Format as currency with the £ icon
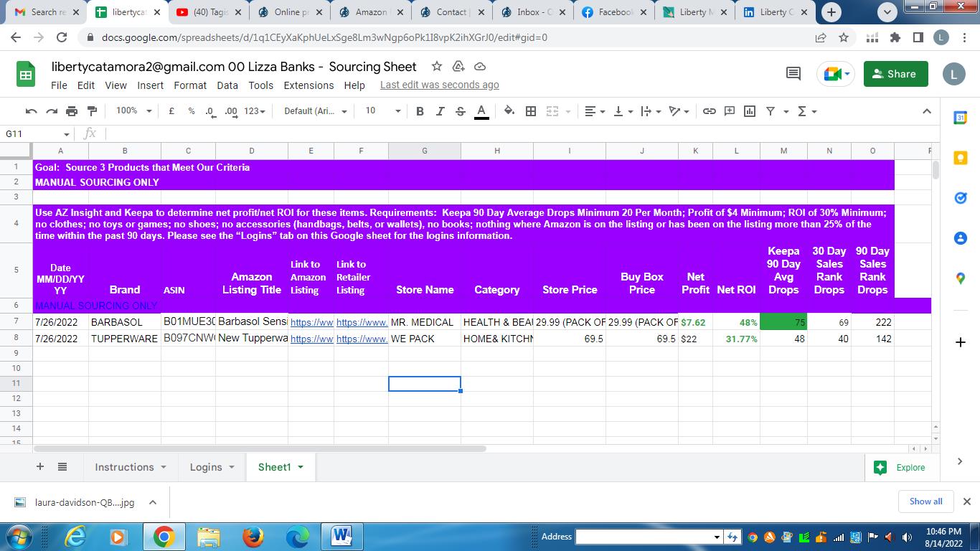Screen dimensions: 980x551 [x=171, y=111]
